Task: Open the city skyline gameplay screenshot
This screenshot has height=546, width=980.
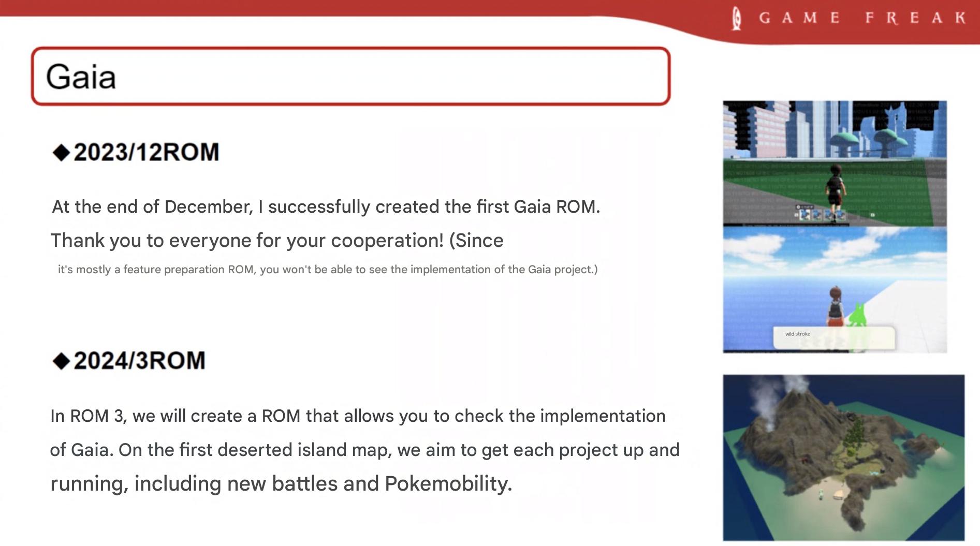Action: pos(835,164)
